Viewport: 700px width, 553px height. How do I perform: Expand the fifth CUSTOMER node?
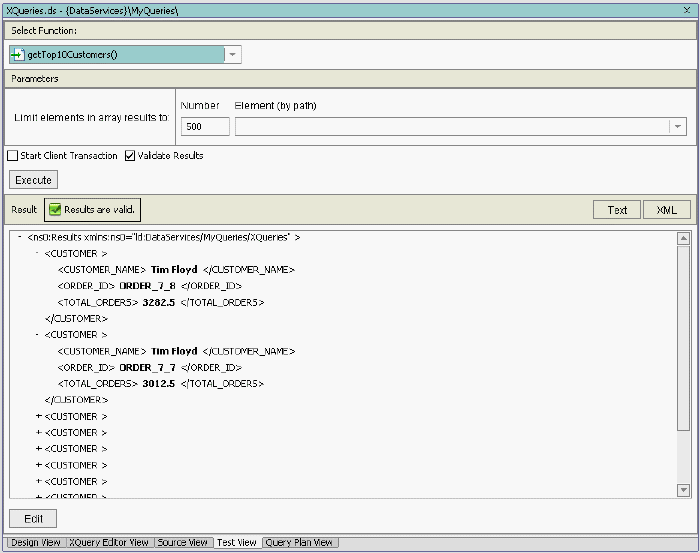39,449
